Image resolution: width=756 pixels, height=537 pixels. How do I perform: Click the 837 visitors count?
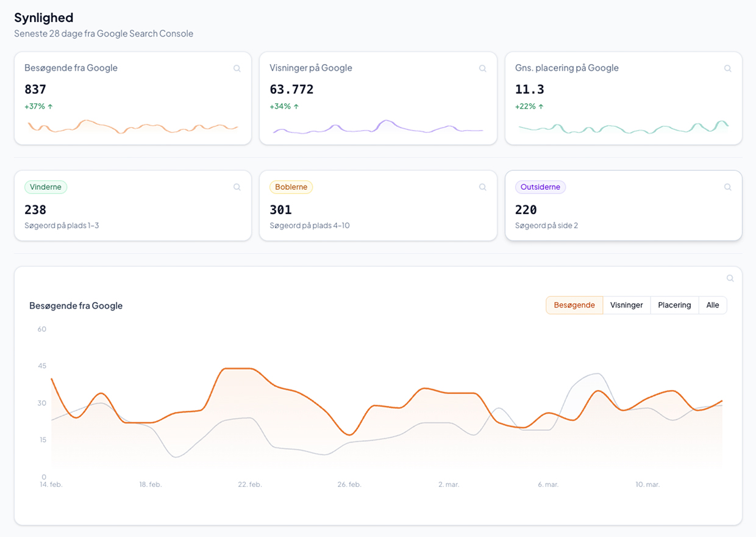35,90
